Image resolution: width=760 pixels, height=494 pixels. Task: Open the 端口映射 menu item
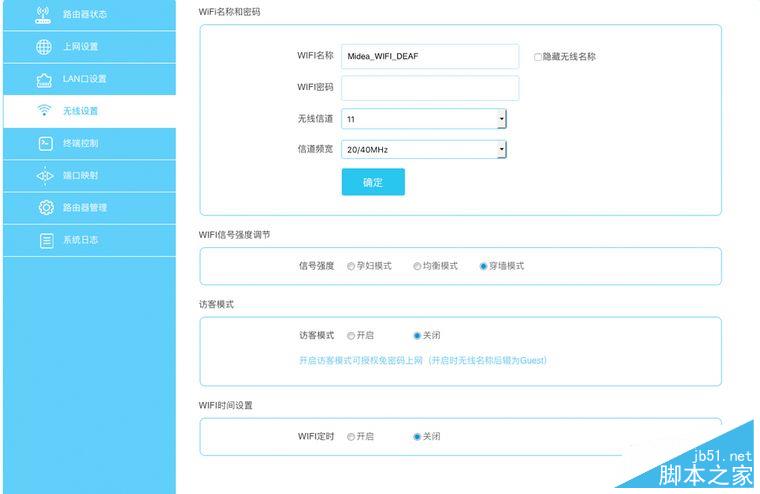tap(89, 175)
